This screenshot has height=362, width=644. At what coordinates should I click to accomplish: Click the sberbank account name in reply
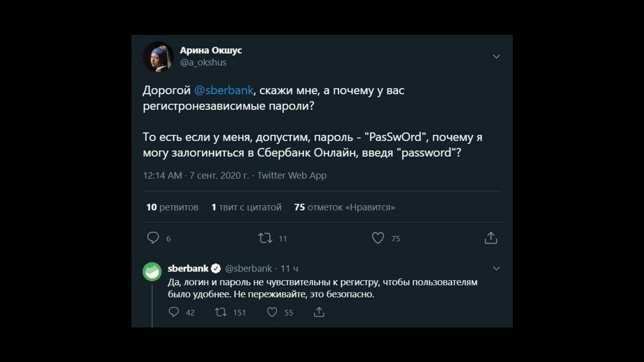(188, 268)
